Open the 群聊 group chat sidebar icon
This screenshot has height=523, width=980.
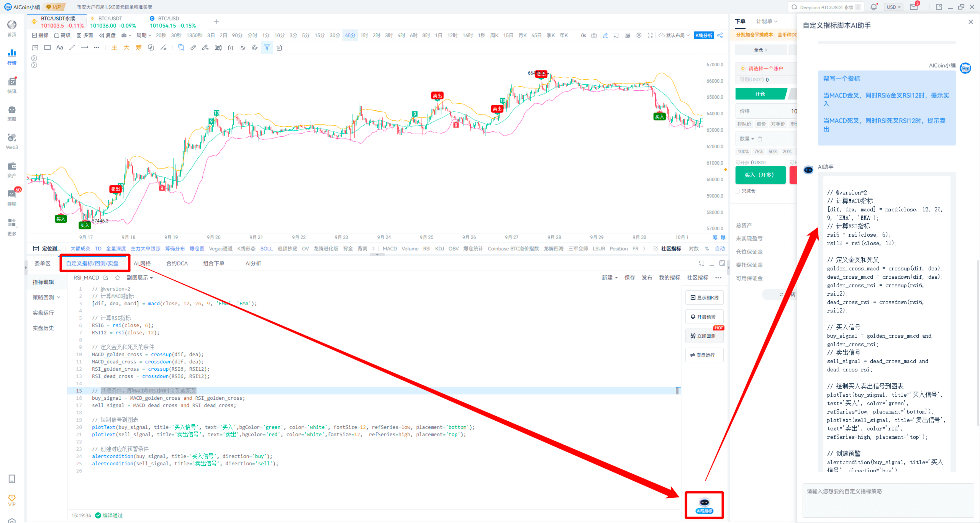pos(12,198)
